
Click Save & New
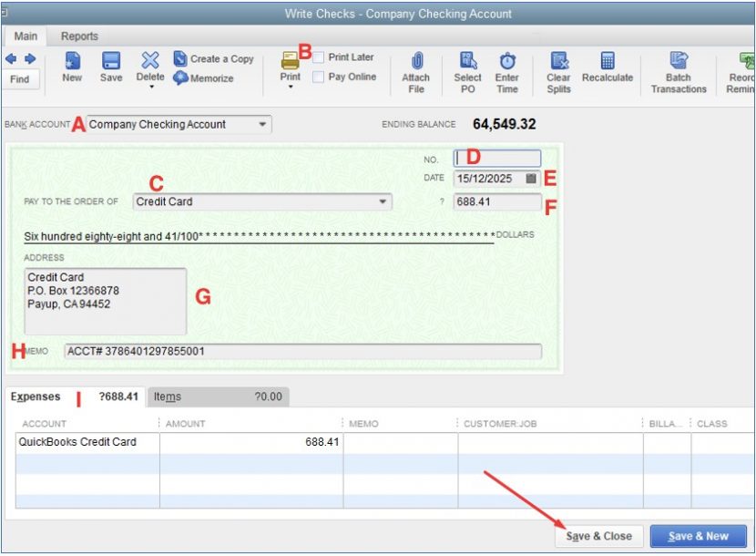pyautogui.click(x=698, y=536)
